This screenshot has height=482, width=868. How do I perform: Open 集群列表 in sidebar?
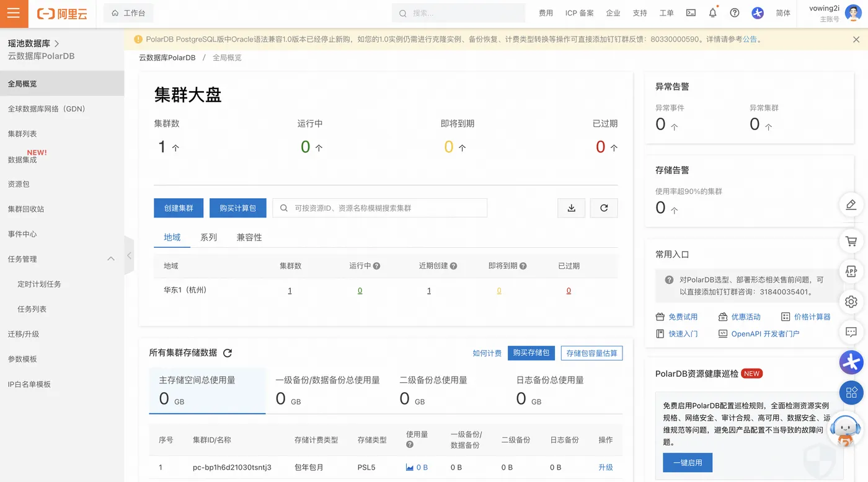(22, 134)
